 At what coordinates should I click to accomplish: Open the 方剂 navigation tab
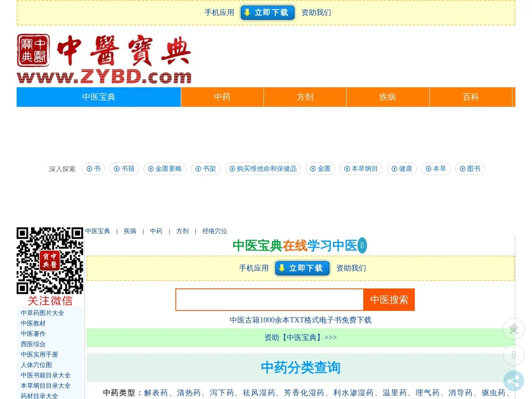[305, 97]
